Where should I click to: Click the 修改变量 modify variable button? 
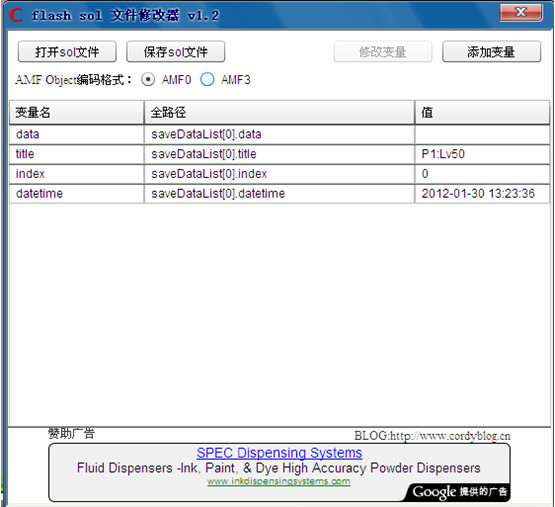[383, 52]
